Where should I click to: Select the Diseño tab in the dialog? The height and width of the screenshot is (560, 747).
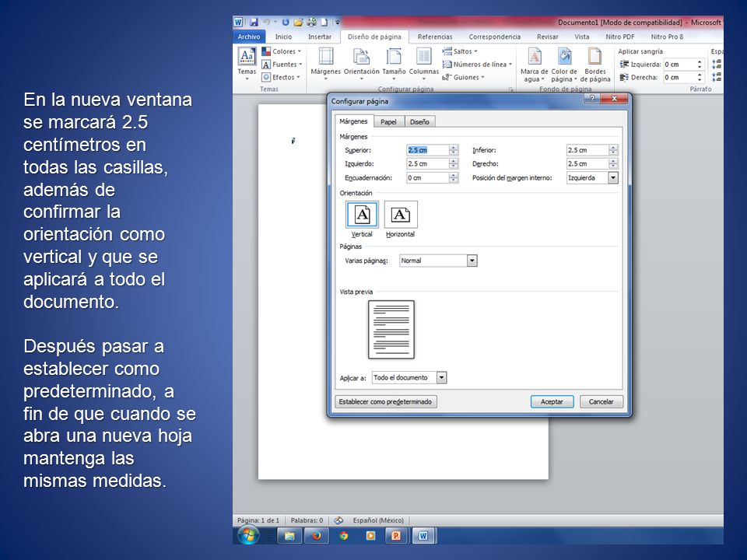point(419,122)
